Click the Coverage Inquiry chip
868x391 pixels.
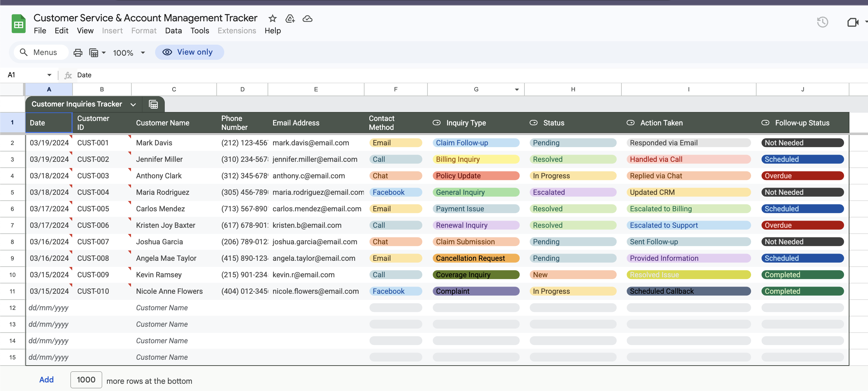click(476, 275)
